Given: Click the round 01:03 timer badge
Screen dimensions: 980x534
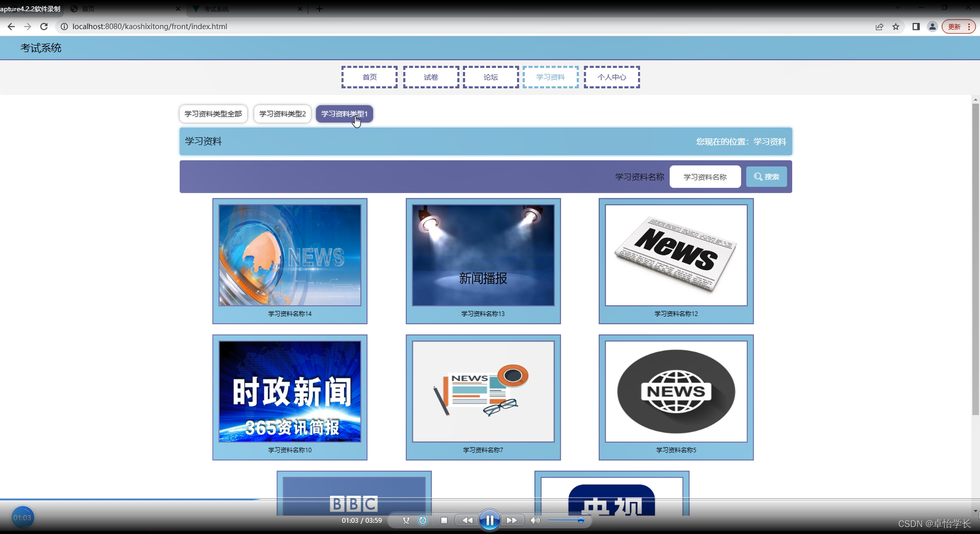Looking at the screenshot, I should 22,517.
